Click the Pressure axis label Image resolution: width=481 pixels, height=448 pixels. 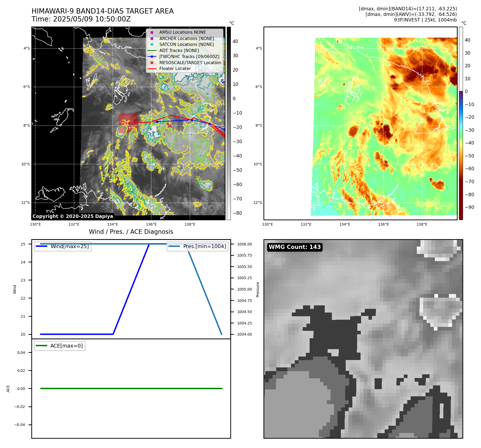point(258,289)
